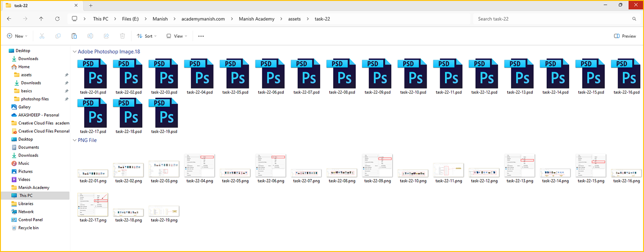Click the Share icon in toolbar
Image resolution: width=644 pixels, height=252 pixels.
coord(106,36)
